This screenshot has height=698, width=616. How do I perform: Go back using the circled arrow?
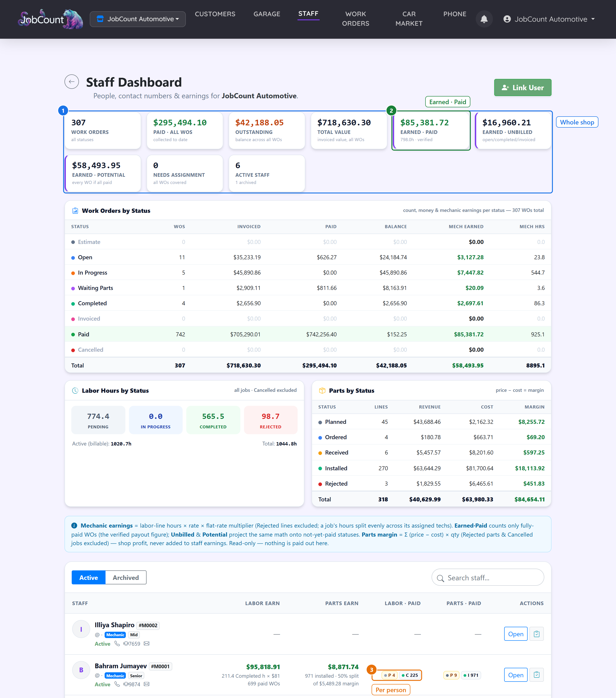[x=72, y=82]
